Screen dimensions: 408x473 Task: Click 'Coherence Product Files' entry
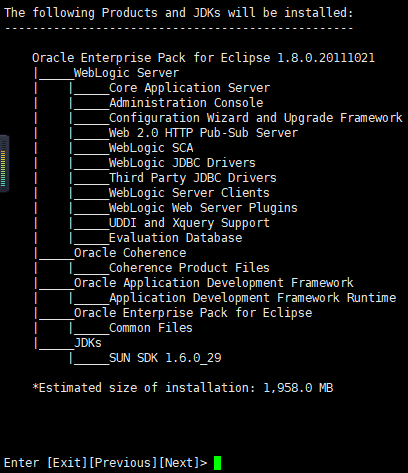pyautogui.click(x=189, y=268)
